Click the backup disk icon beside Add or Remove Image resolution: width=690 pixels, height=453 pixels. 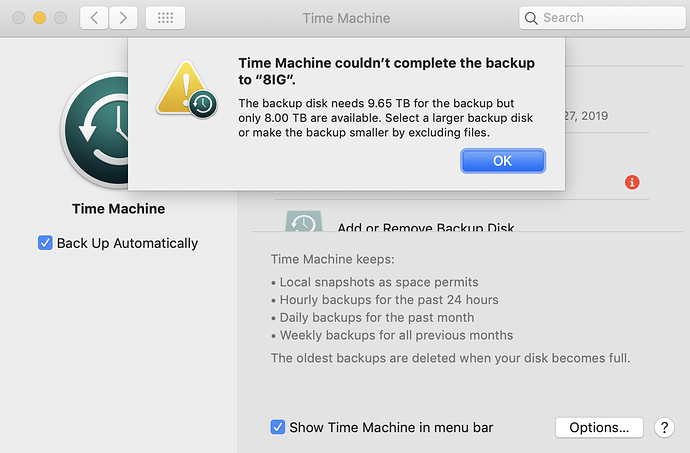pos(304,221)
